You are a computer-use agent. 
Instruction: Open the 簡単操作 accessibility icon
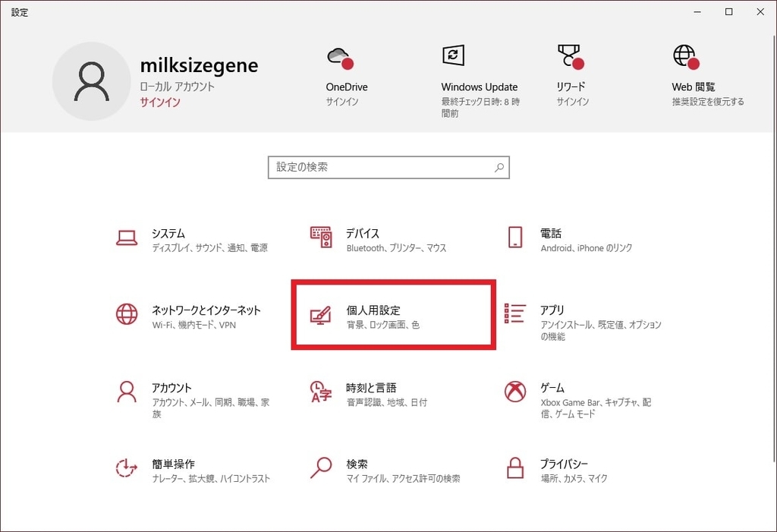127,468
